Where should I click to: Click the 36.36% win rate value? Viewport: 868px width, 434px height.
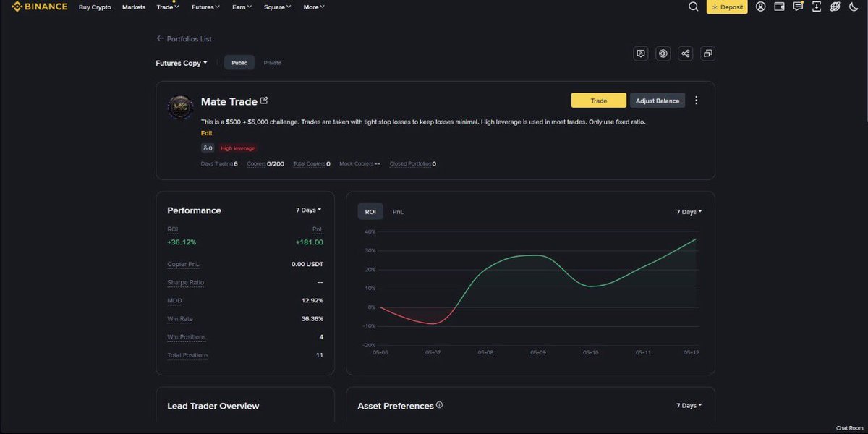point(312,318)
